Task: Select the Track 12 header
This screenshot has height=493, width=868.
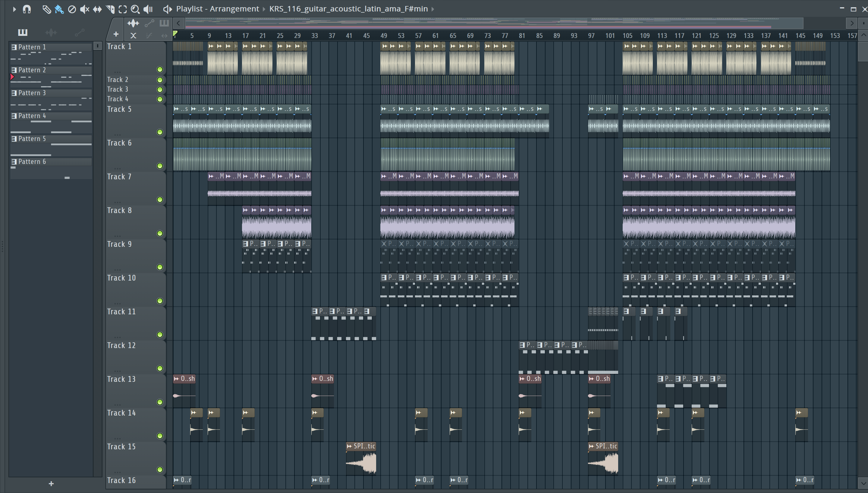Action: click(136, 357)
